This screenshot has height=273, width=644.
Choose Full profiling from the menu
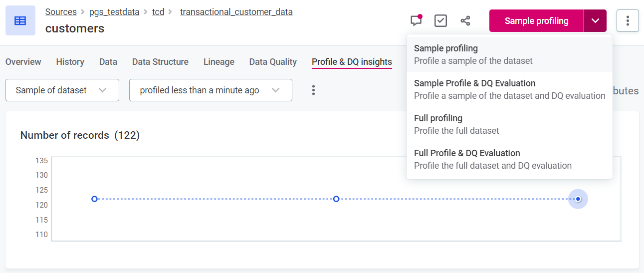(x=509, y=124)
